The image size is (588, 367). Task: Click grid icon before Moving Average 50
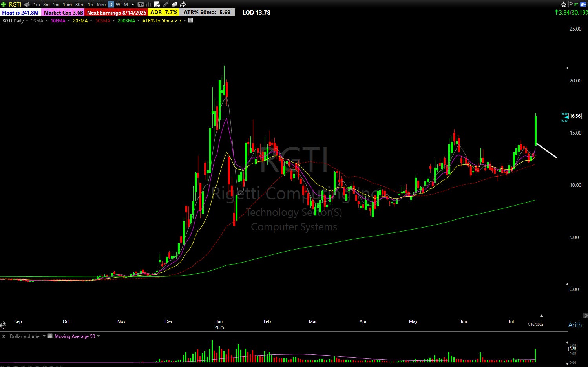click(x=50, y=336)
